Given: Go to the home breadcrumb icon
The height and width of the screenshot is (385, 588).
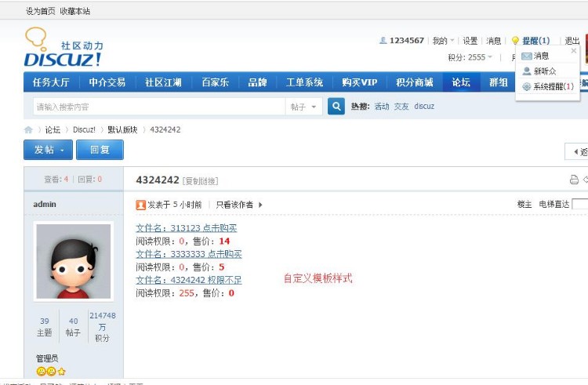Looking at the screenshot, I should click(28, 130).
